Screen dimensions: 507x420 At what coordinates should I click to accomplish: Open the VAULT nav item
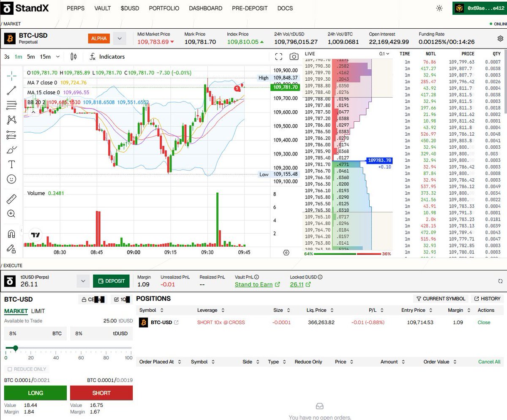pos(103,8)
